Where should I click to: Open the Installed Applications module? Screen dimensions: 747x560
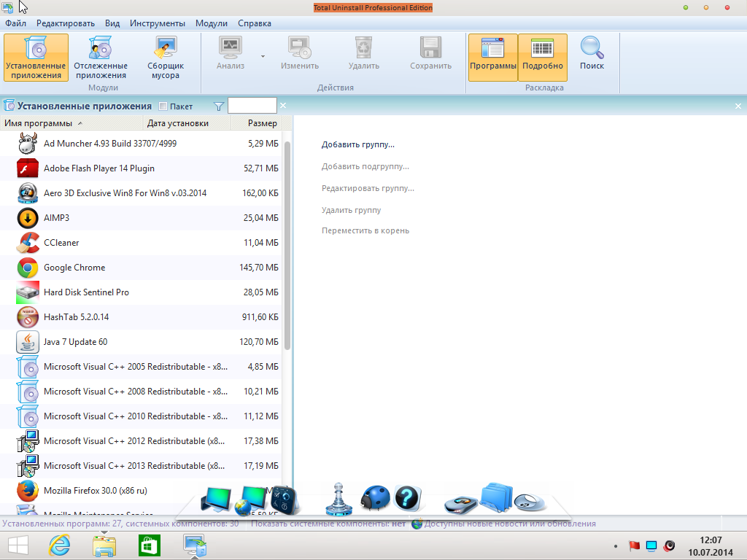(36, 57)
